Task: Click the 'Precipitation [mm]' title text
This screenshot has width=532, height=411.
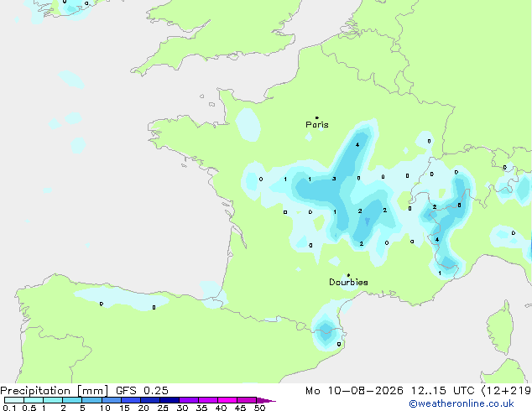Action: (55, 391)
